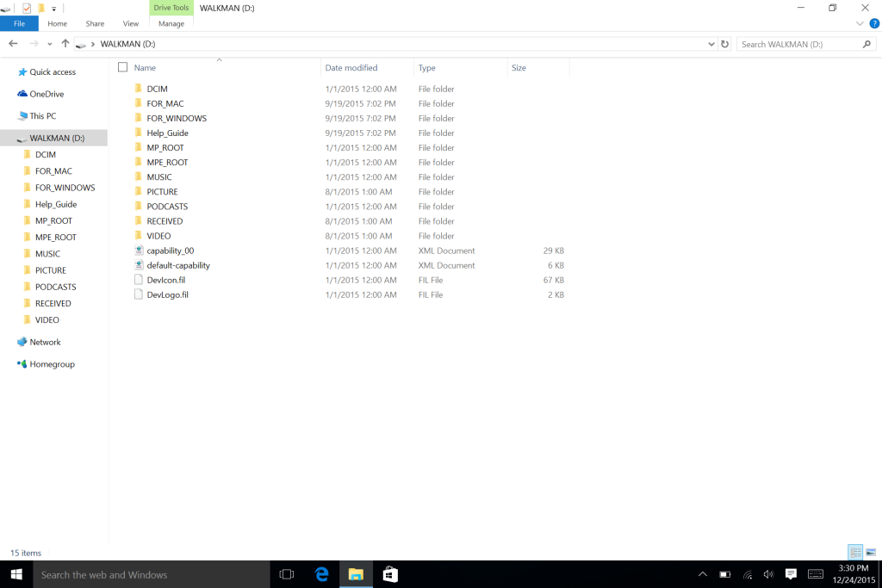
Task: Open the Action Center notifications icon
Action: [791, 574]
